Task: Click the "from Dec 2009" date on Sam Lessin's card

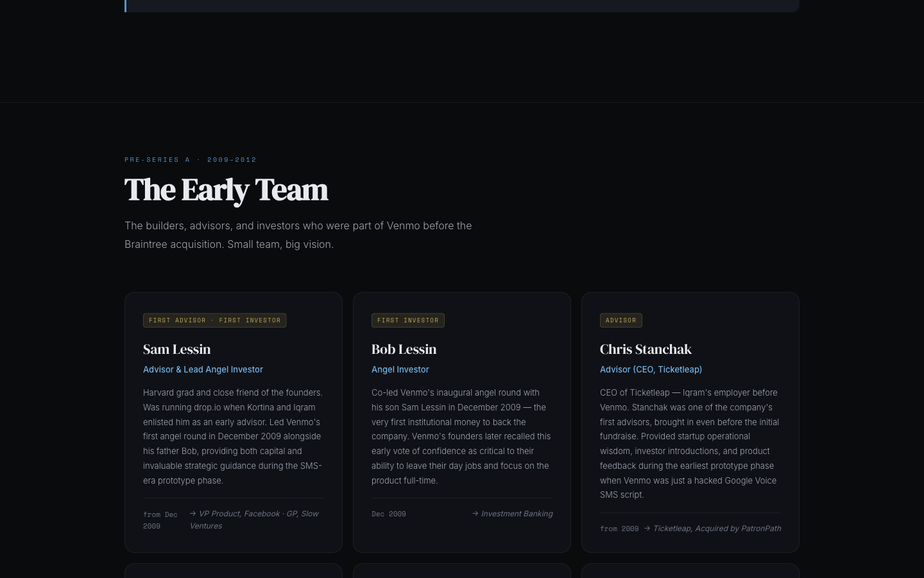Action: point(160,520)
